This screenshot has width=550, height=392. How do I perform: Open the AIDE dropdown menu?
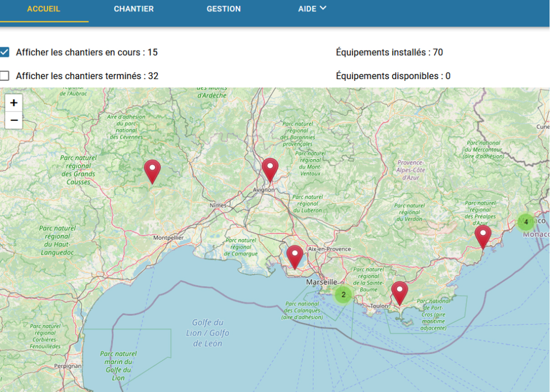pos(307,9)
